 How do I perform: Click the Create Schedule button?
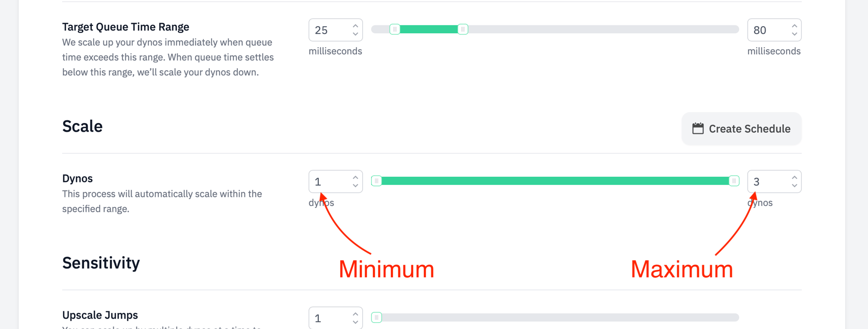tap(741, 129)
